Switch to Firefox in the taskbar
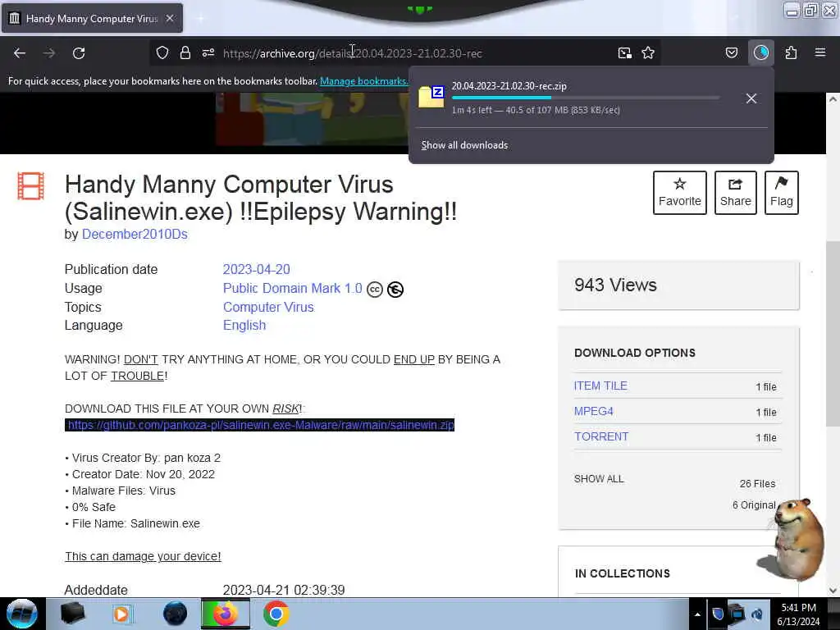Viewport: 840px width, 630px height. click(226, 614)
